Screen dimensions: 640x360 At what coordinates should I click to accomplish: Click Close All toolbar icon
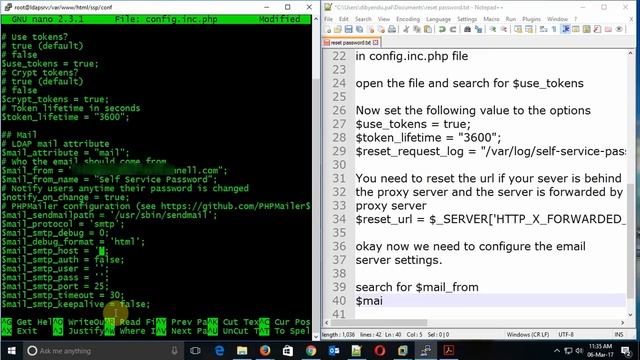tap(381, 29)
